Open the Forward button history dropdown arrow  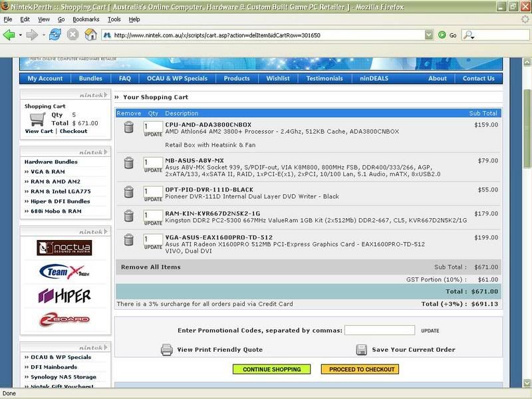tap(43, 35)
